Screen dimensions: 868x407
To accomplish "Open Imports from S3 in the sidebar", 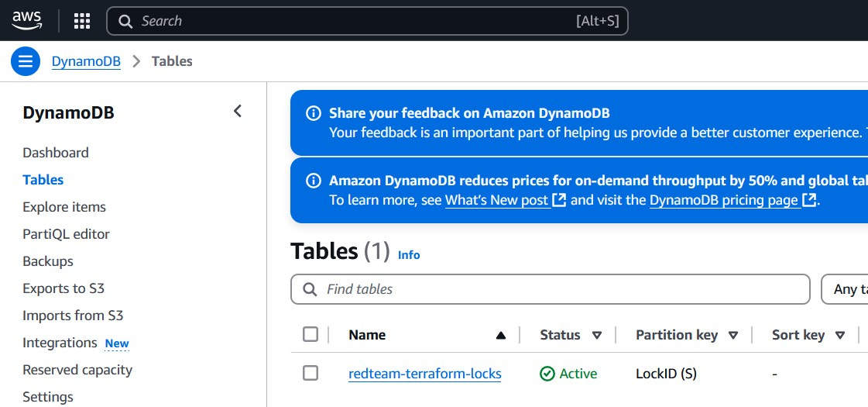I will tap(73, 316).
